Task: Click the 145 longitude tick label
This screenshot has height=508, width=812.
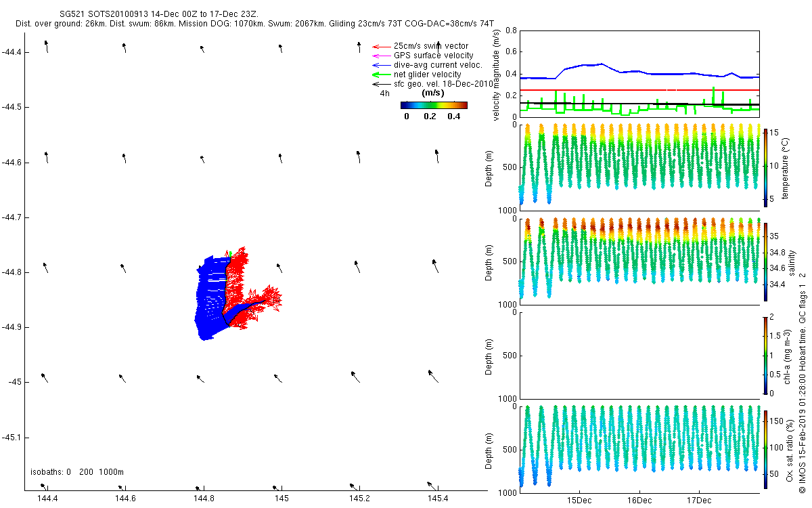Action: [281, 499]
